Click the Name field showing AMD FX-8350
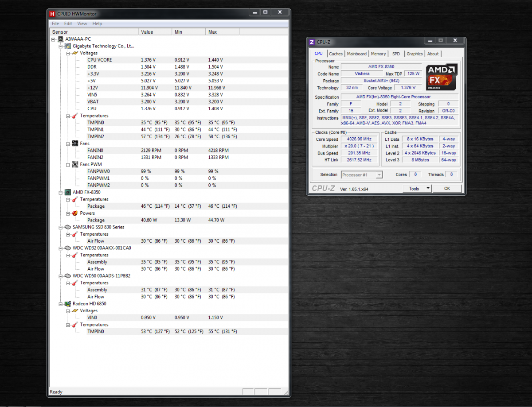This screenshot has height=407, width=532. click(381, 67)
